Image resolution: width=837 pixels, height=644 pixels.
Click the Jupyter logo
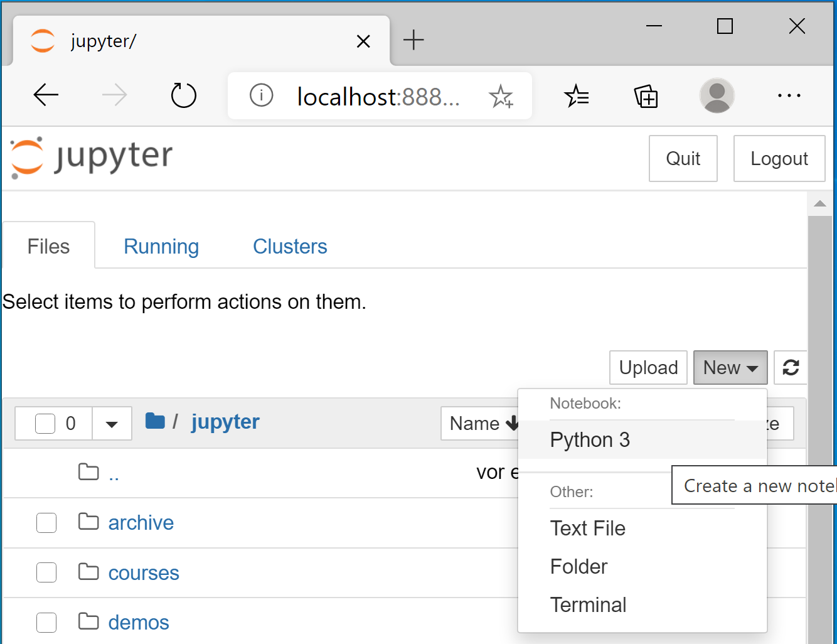[92, 157]
